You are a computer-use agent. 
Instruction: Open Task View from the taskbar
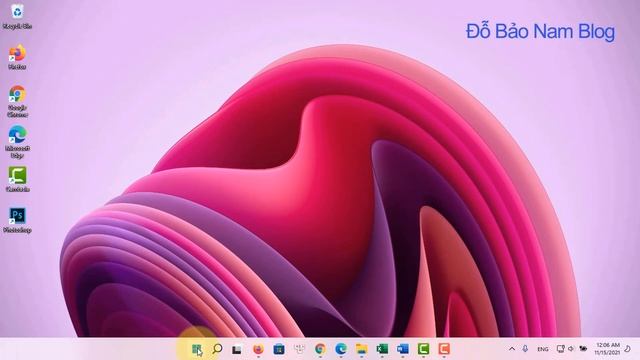[x=237, y=349]
